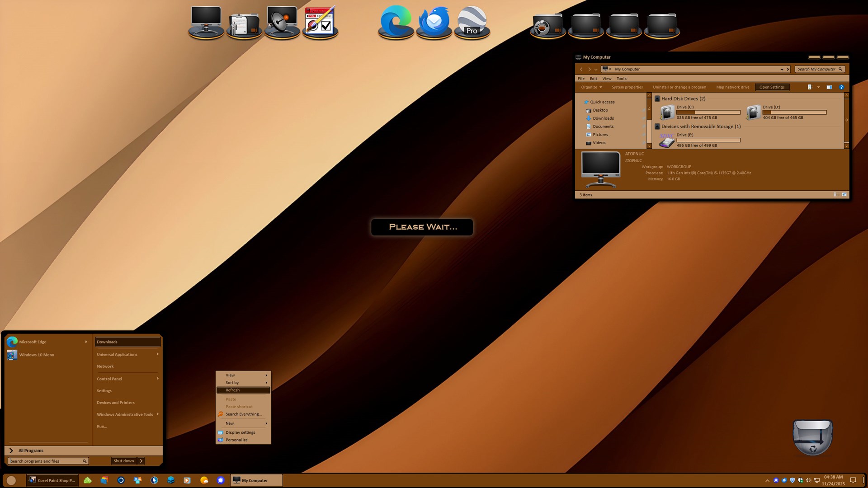Open Microsoft Edge dock icon
Image resolution: width=868 pixels, height=488 pixels.
[396, 22]
